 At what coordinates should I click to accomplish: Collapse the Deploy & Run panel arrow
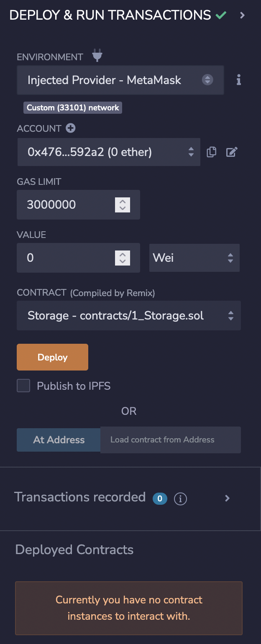[x=243, y=16]
